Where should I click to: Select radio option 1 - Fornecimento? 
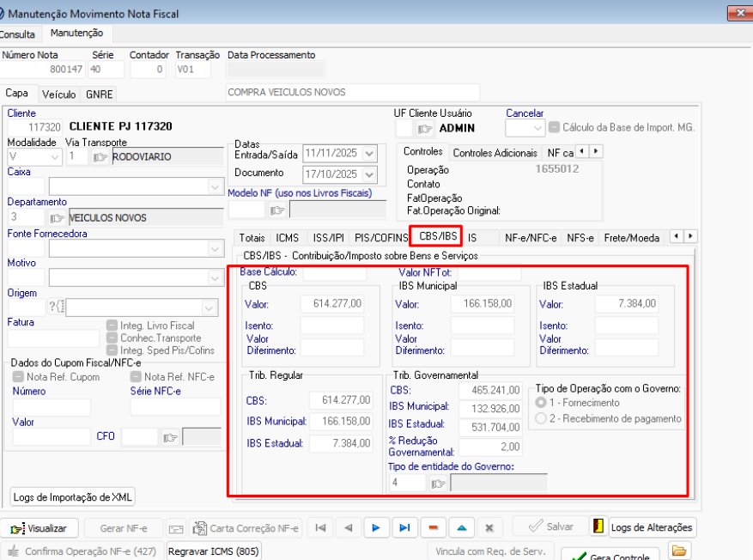[541, 402]
